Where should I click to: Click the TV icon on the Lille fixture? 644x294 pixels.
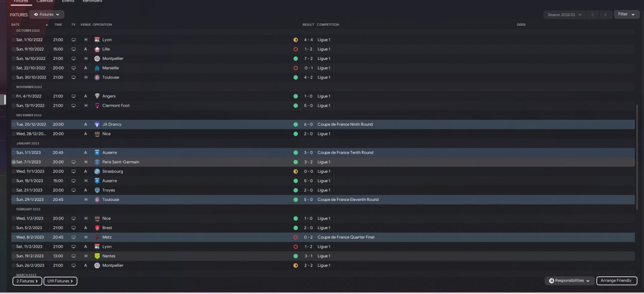point(73,49)
